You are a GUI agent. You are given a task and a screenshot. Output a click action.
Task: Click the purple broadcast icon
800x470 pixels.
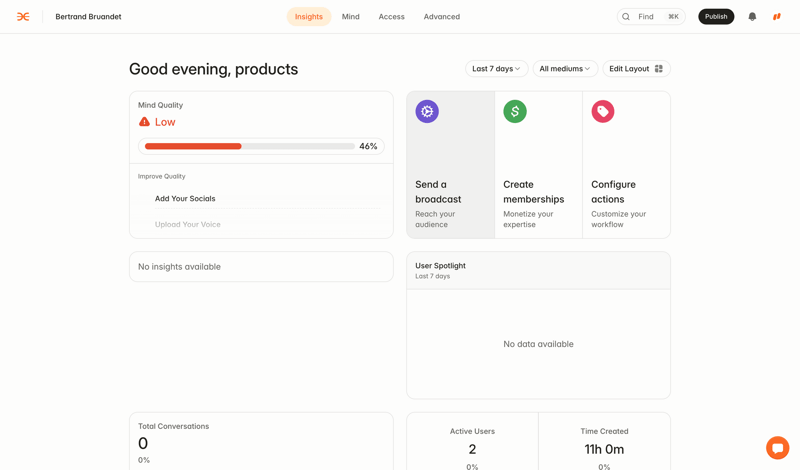point(427,112)
